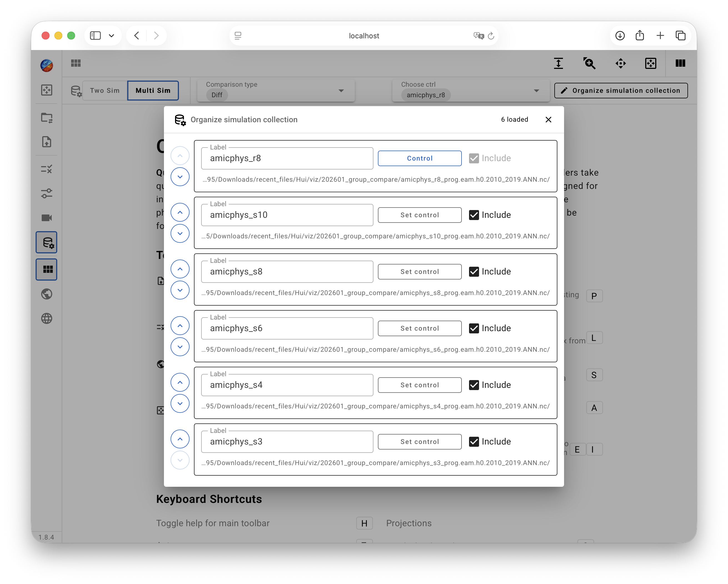Edit the amicphys_r8 label field

(x=287, y=158)
